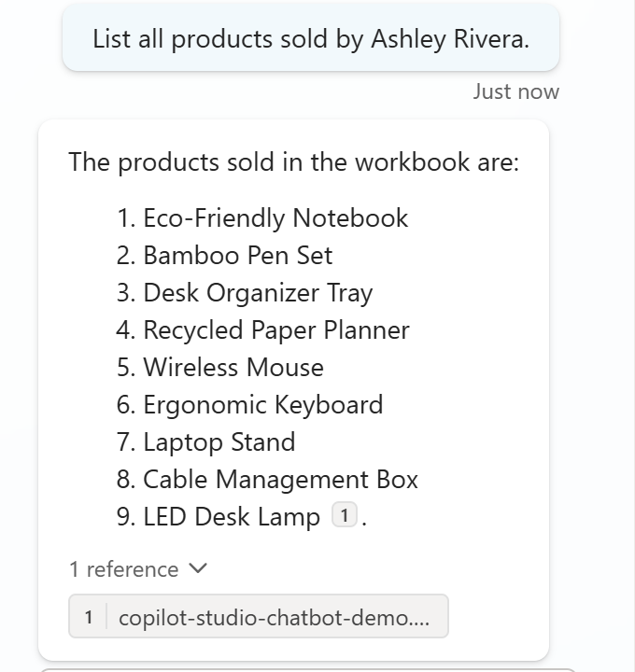Select the Laptop Stand entry
This screenshot has width=635, height=672.
[219, 442]
